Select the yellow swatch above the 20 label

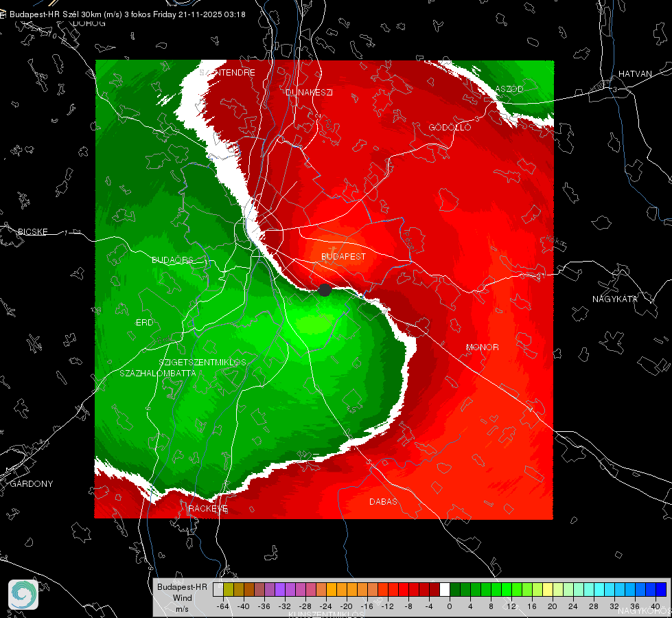point(548,589)
